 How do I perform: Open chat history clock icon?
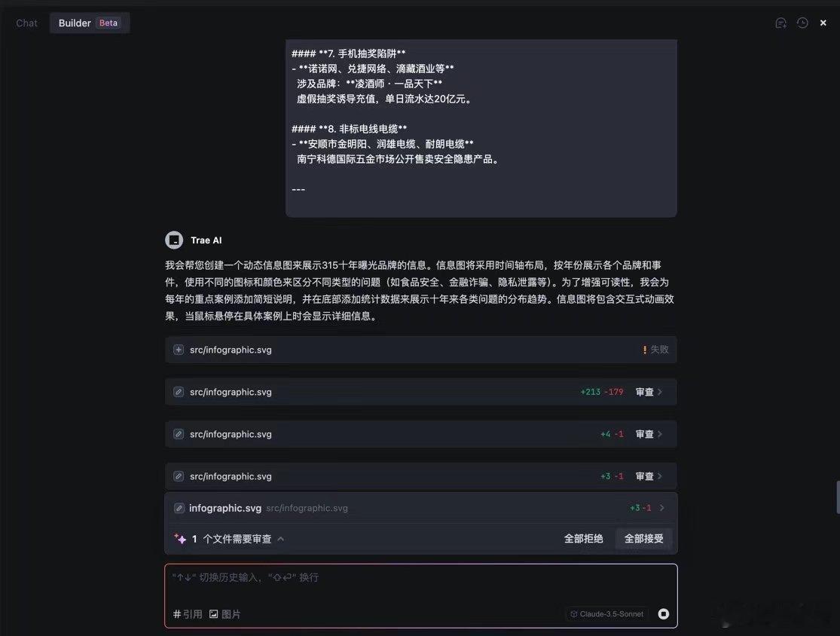(802, 23)
